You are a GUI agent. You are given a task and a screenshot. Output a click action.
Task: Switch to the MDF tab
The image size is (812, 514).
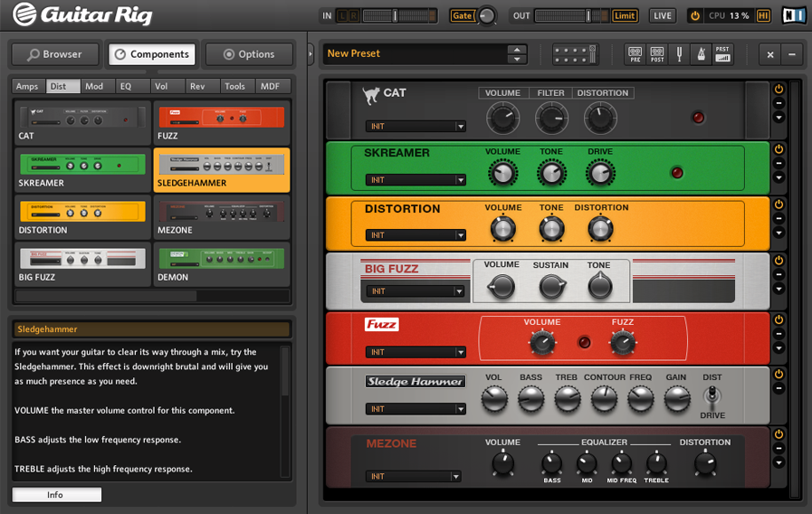pyautogui.click(x=271, y=87)
